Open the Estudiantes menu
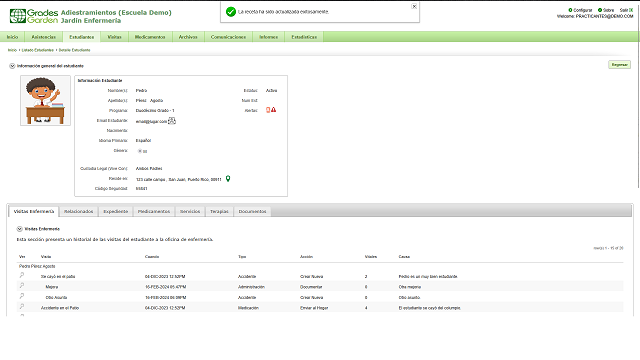 coord(82,37)
